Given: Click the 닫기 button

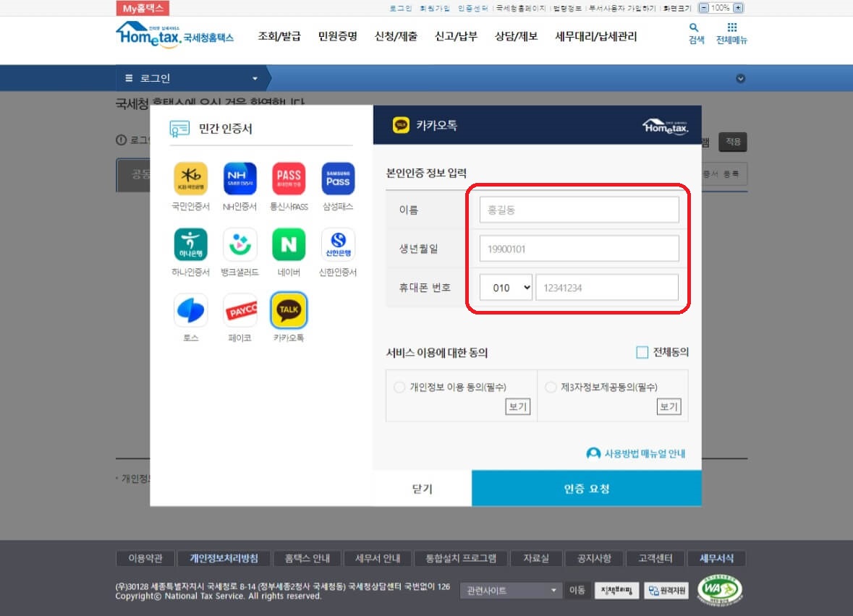Looking at the screenshot, I should [422, 488].
